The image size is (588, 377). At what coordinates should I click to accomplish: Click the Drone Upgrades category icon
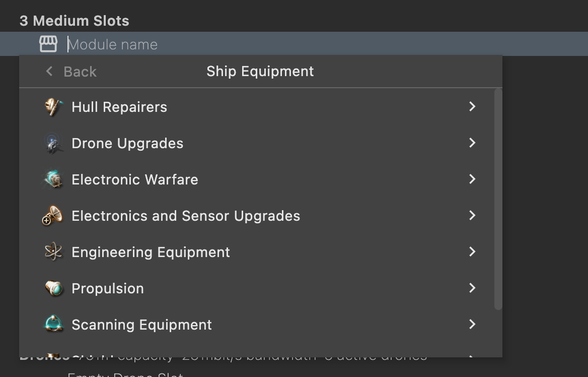click(x=53, y=143)
